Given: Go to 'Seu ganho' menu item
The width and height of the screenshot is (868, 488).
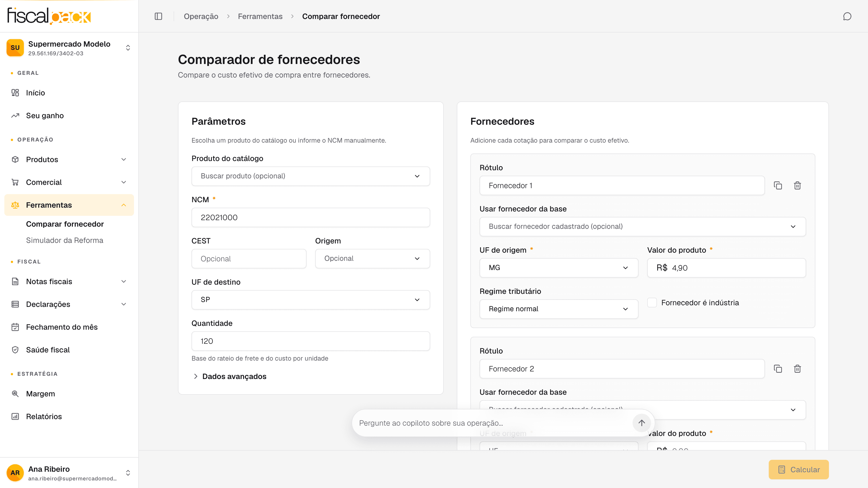Looking at the screenshot, I should pos(69,115).
